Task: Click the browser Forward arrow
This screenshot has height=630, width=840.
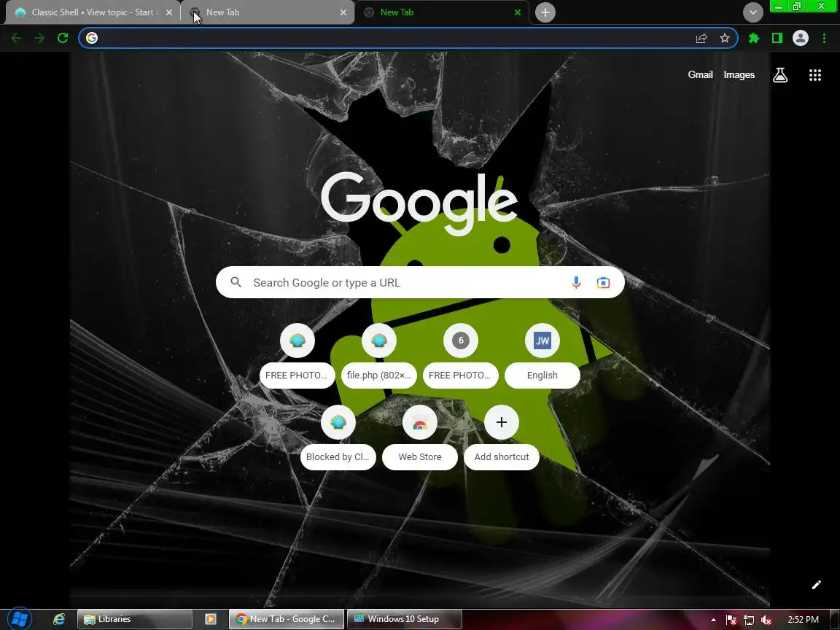Action: tap(39, 38)
